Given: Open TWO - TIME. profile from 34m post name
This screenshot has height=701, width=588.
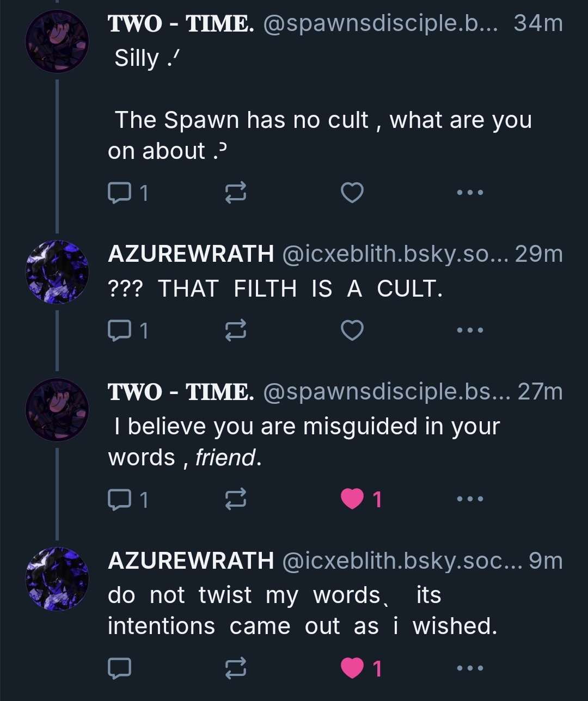Looking at the screenshot, I should [181, 23].
